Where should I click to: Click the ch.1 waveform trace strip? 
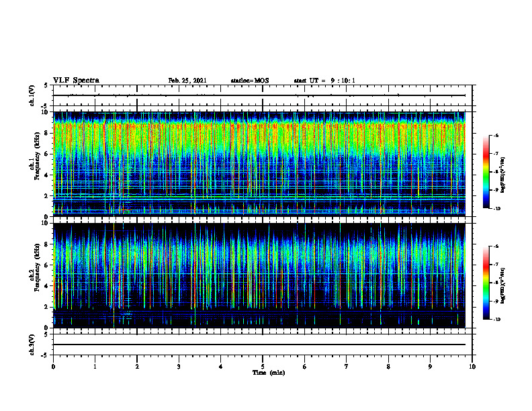[x=259, y=95]
